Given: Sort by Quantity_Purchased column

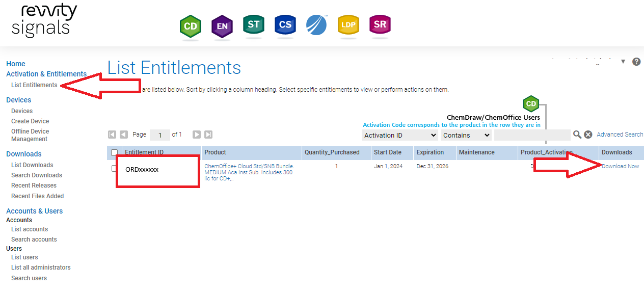Looking at the screenshot, I should pos(332,152).
